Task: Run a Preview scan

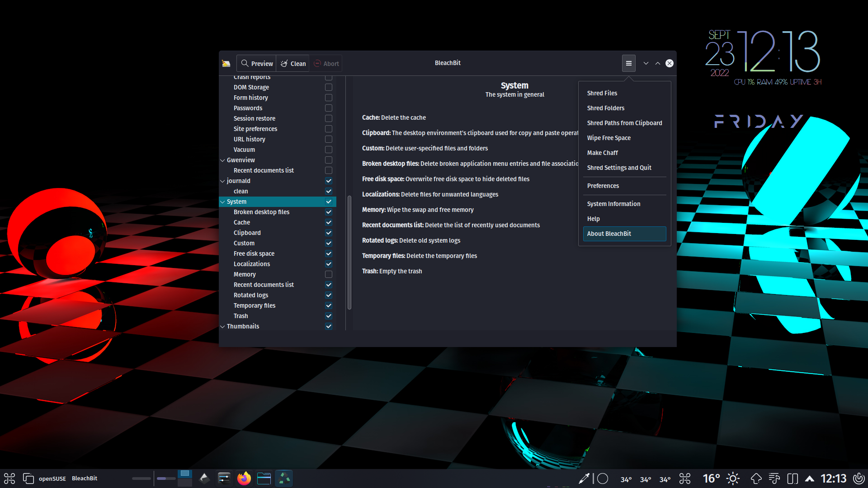Action: coord(256,63)
